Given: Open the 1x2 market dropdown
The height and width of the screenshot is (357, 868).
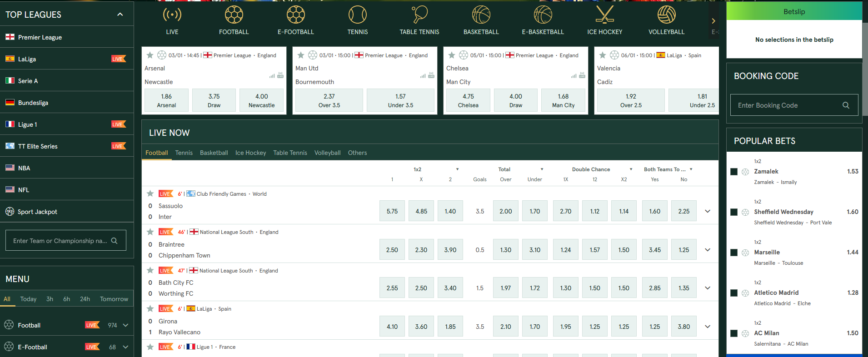Looking at the screenshot, I should pos(457,169).
